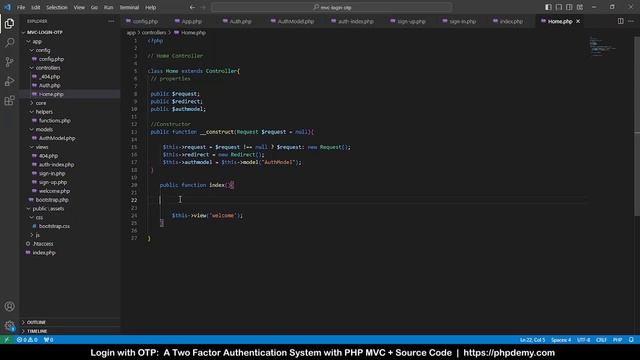Viewport: 640px width, 360px height.
Task: Split the editor to the right
Action: click(620, 21)
